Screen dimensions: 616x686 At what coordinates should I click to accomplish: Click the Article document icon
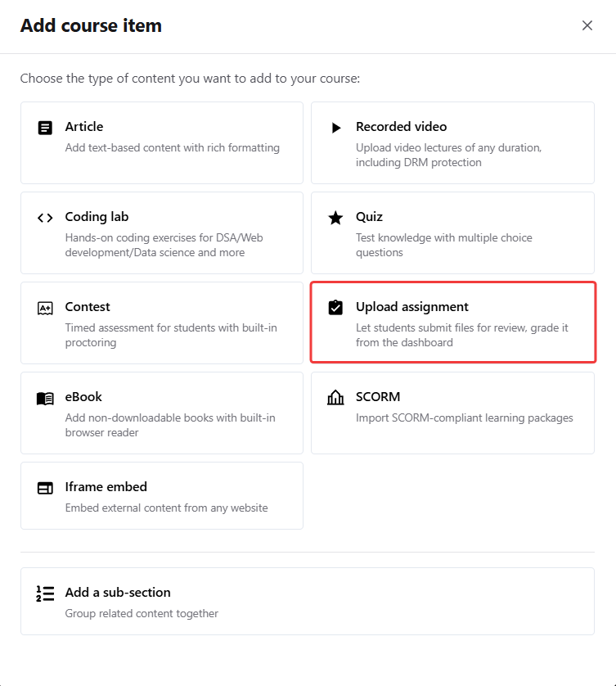pos(45,128)
